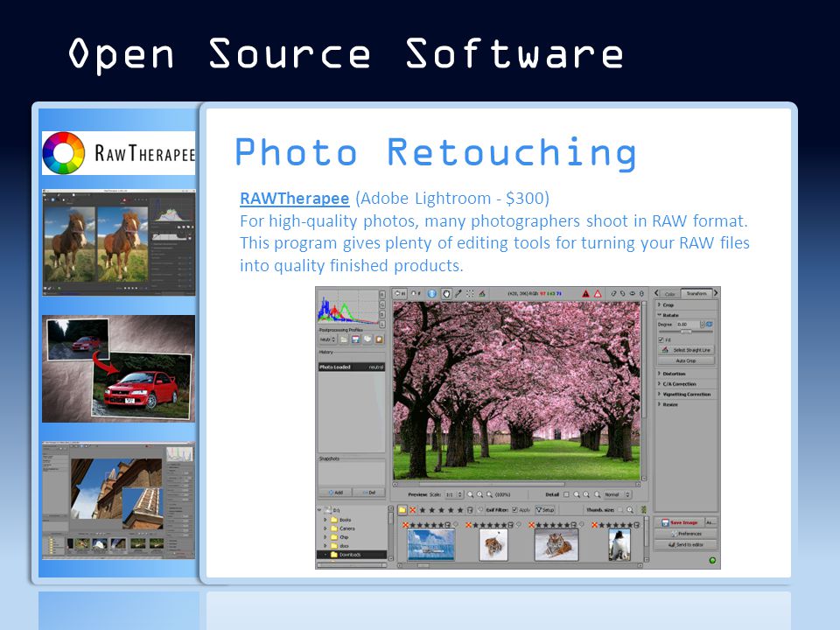Click the Exif Filter Setup button
Viewport: 840px width, 630px height.
(545, 510)
